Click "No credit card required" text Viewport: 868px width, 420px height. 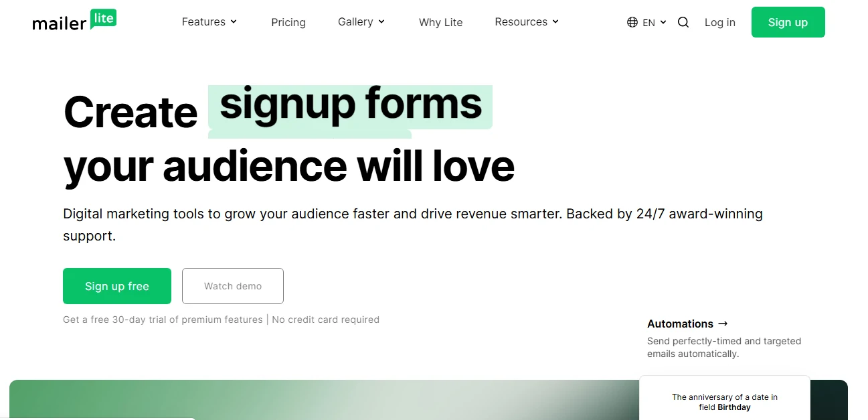pos(326,320)
